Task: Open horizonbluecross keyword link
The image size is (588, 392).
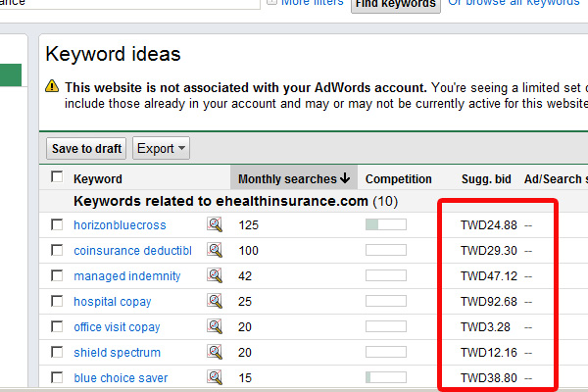Action: [120, 225]
